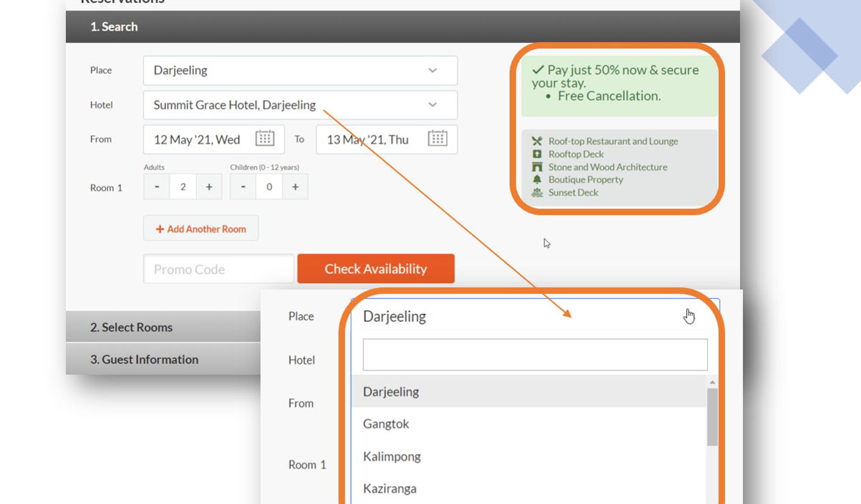Screen dimensions: 861x504
Task: Click the enlarged Place field showing Darjeeling
Action: coord(535,316)
